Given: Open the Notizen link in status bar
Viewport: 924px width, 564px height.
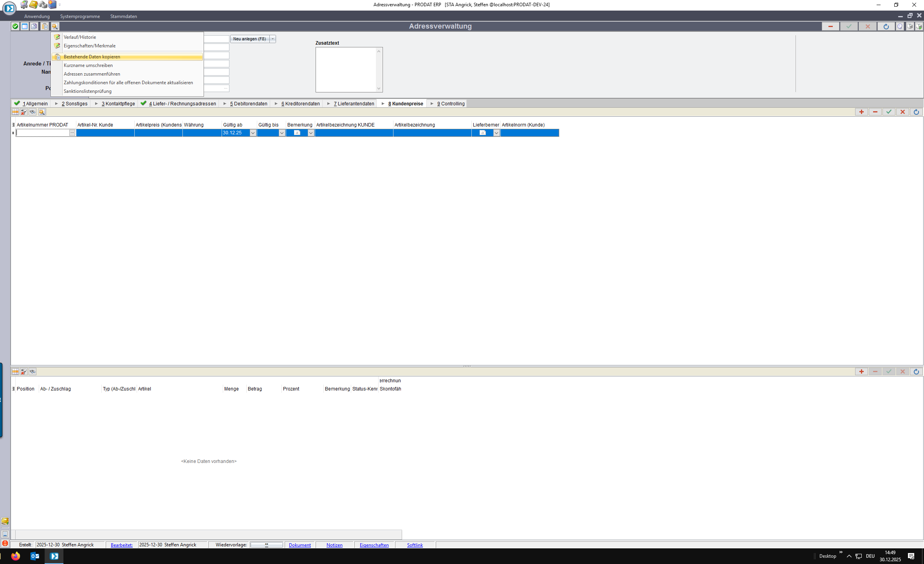Looking at the screenshot, I should pyautogui.click(x=334, y=545).
